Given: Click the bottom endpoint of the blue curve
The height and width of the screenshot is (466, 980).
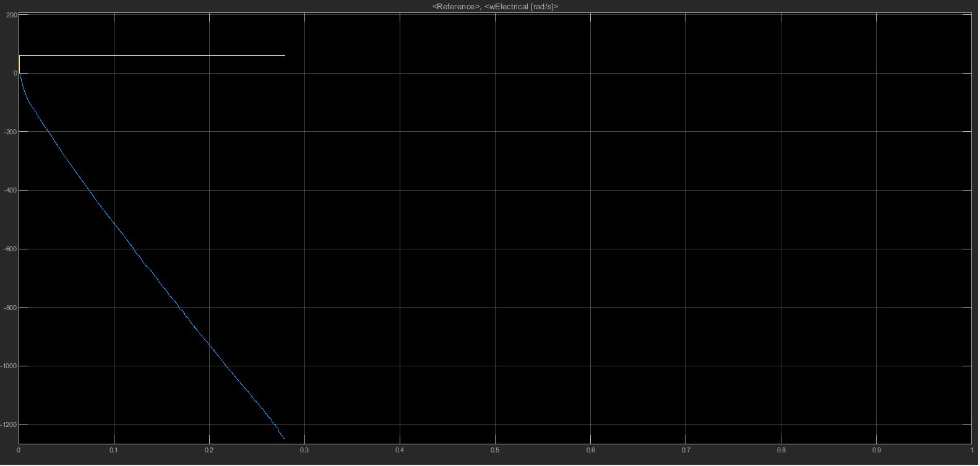Looking at the screenshot, I should point(284,439).
